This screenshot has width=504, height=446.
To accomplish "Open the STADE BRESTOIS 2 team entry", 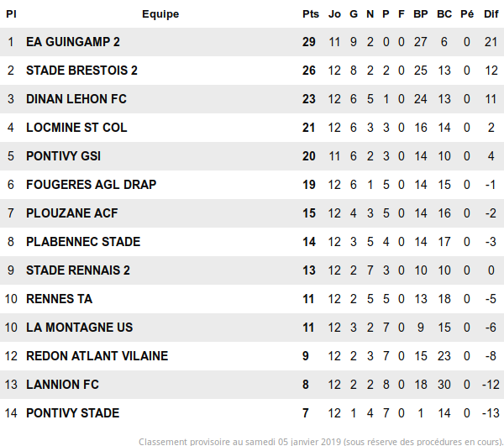I will tap(81, 71).
